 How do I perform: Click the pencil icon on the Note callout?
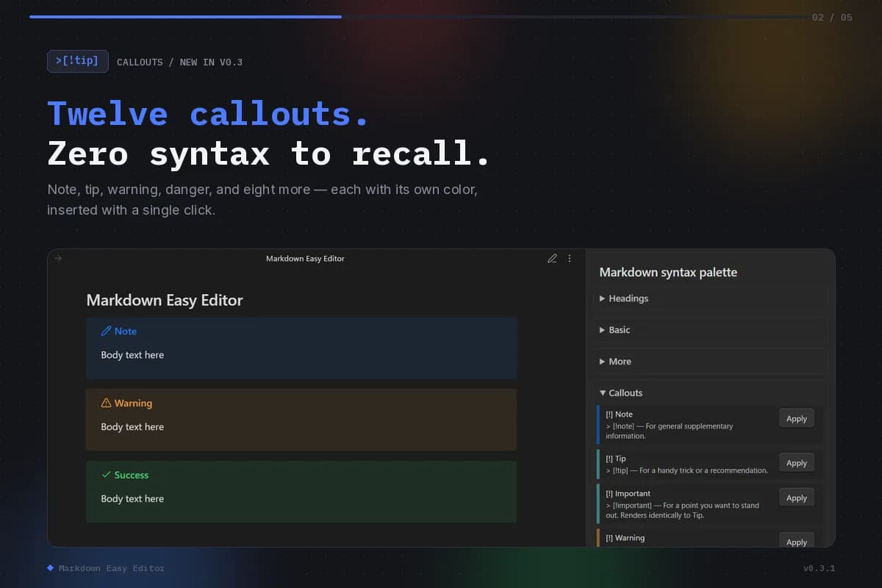(x=106, y=331)
